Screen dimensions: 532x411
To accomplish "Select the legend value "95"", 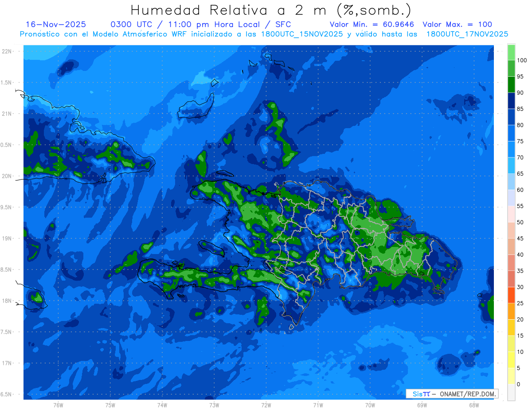I will coord(520,77).
